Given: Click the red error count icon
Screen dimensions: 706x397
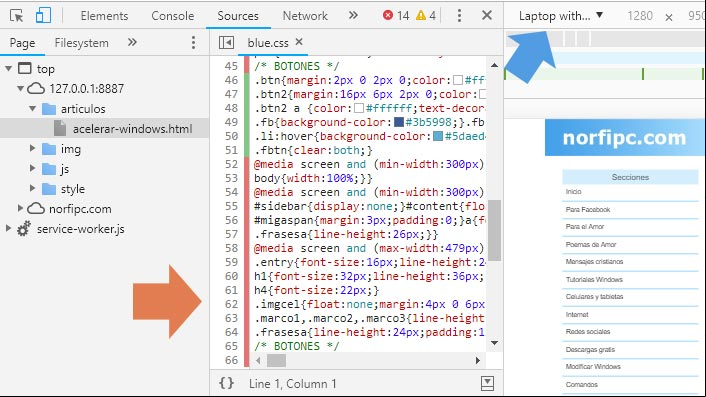Looking at the screenshot, I should click(388, 15).
